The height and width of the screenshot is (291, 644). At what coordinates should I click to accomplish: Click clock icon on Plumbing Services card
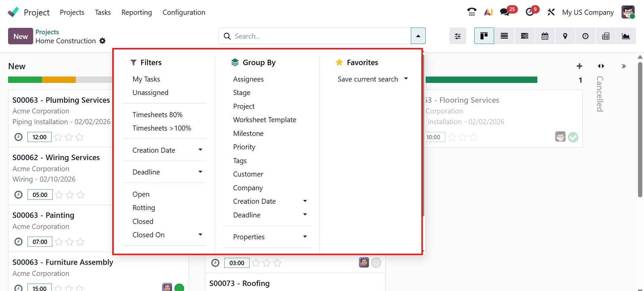point(18,137)
